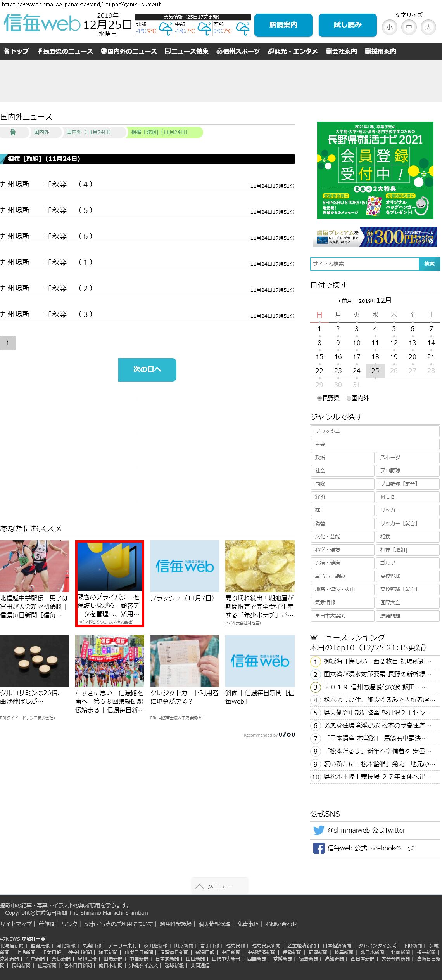Open the official Facebook page icon

pos(319,848)
